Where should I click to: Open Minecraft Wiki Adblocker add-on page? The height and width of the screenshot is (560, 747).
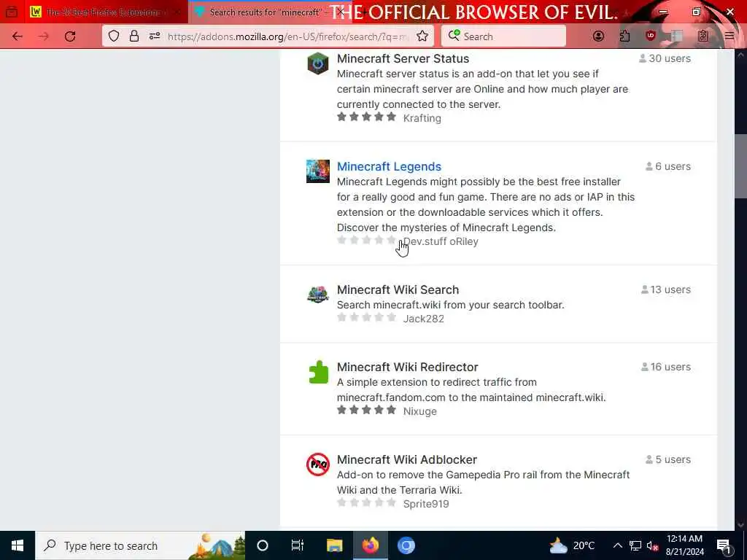click(407, 459)
